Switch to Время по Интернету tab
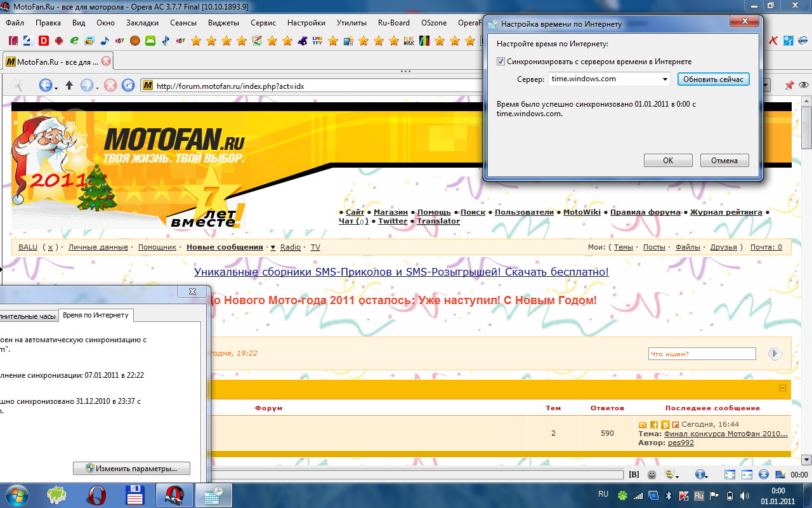812x508 pixels. tap(95, 315)
